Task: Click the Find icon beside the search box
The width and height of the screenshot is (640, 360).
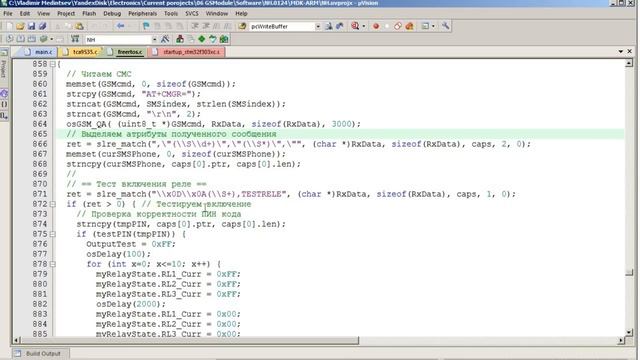Action: (x=329, y=26)
